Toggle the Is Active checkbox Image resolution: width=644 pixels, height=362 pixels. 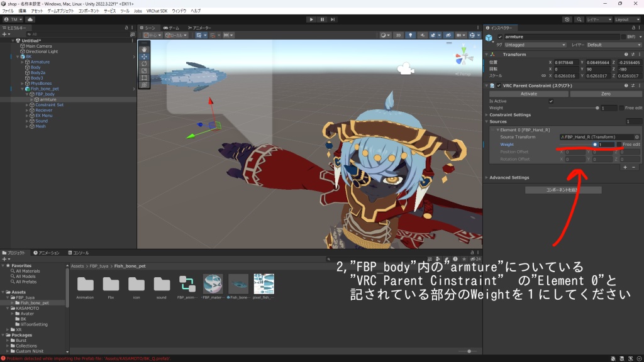click(x=551, y=101)
